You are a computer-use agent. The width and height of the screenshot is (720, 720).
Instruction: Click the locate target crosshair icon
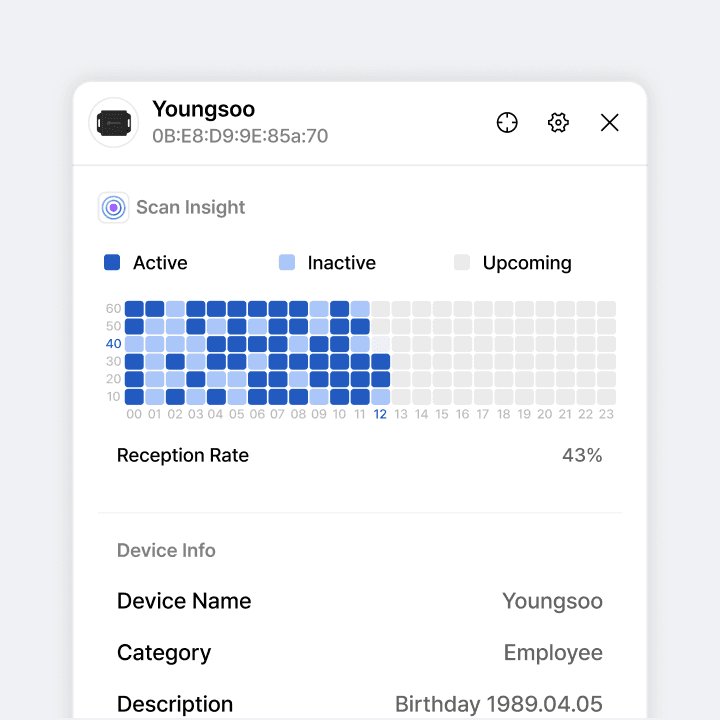coord(507,123)
